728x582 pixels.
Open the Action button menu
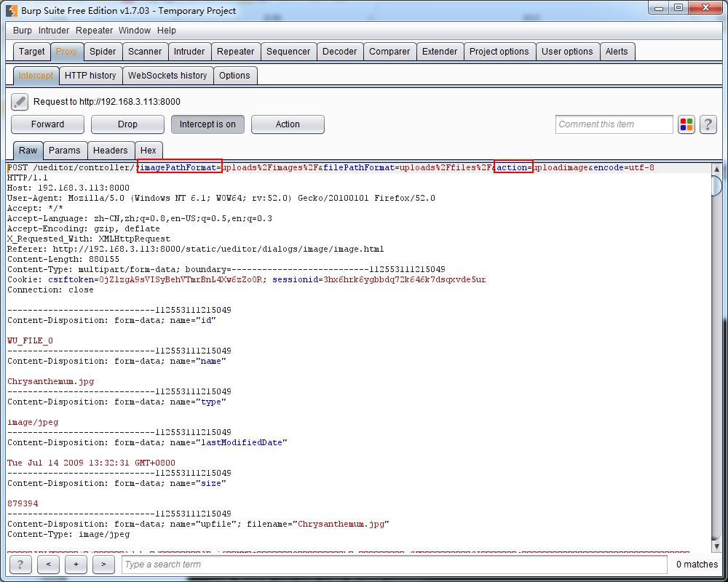tap(288, 124)
